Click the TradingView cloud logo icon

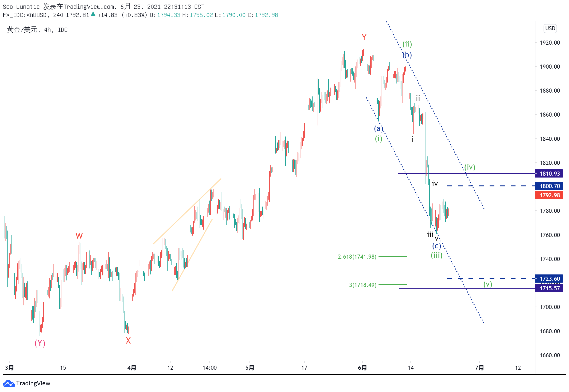pyautogui.click(x=9, y=383)
